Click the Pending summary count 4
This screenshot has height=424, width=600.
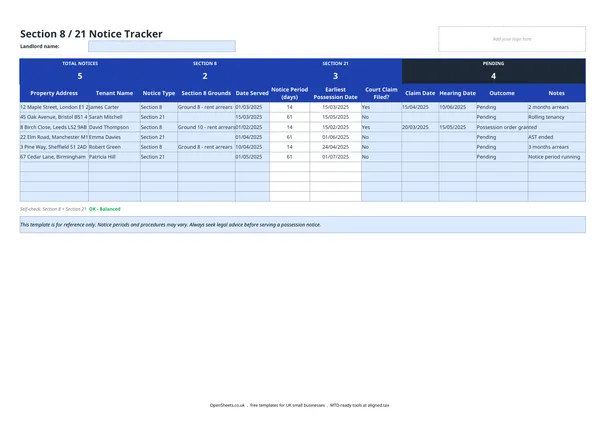click(x=493, y=76)
